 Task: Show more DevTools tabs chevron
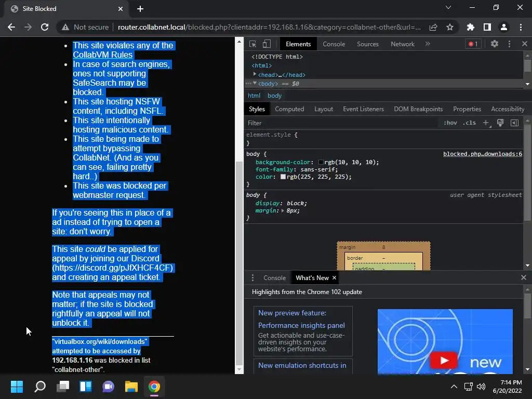tap(428, 44)
